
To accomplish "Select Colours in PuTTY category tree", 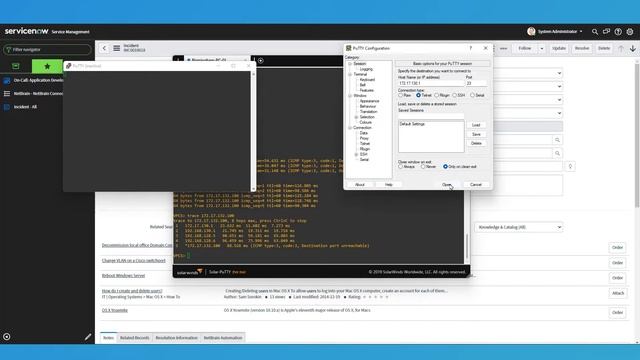I will tap(365, 122).
